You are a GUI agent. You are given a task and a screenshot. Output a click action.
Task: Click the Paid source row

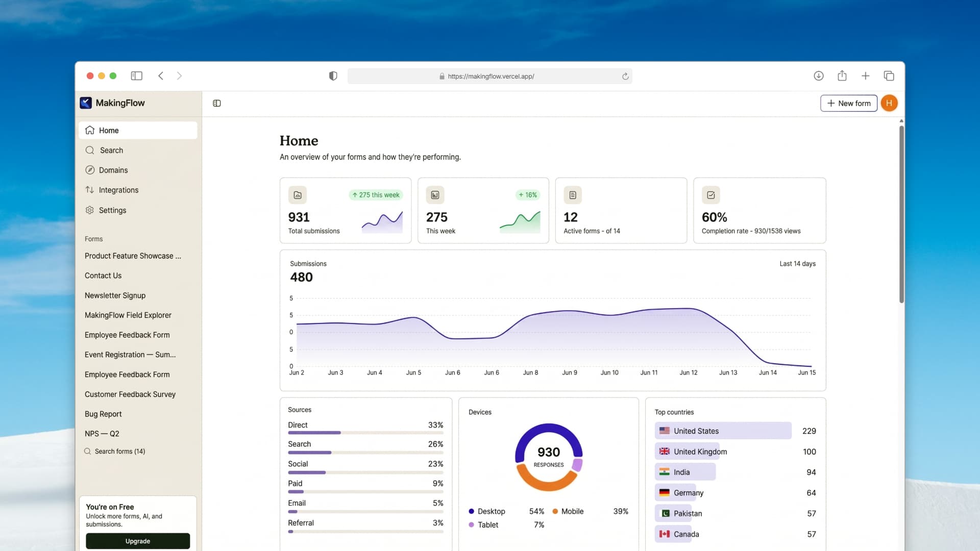365,487
